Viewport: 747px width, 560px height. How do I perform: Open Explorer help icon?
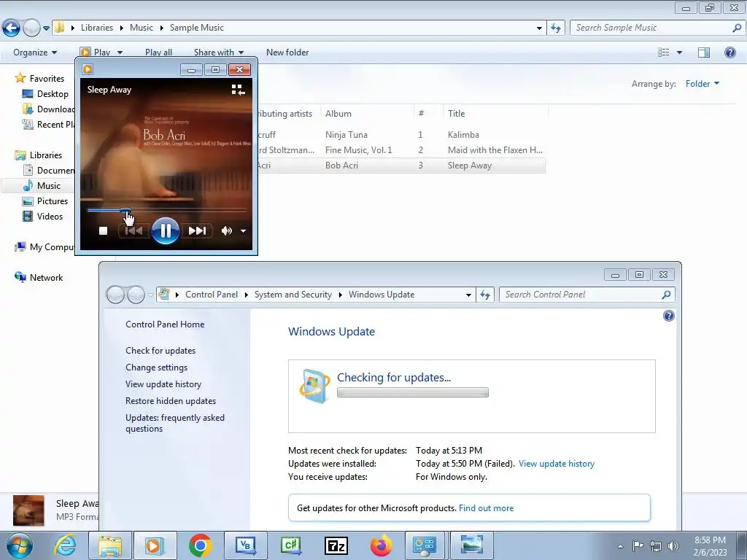point(729,52)
